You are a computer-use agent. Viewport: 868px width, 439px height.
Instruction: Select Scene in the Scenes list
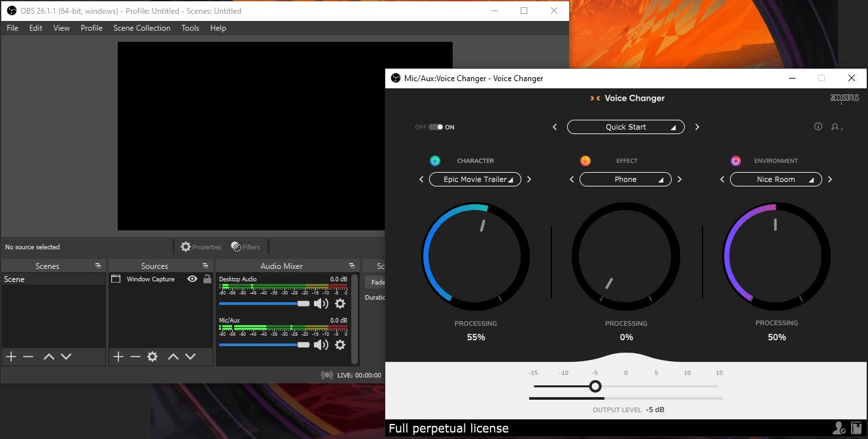(53, 279)
